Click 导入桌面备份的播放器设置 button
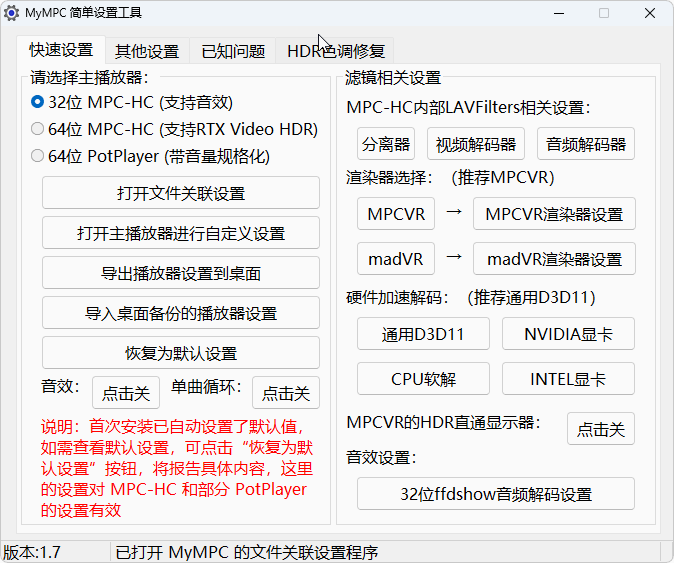This screenshot has width=674, height=563. 181,313
